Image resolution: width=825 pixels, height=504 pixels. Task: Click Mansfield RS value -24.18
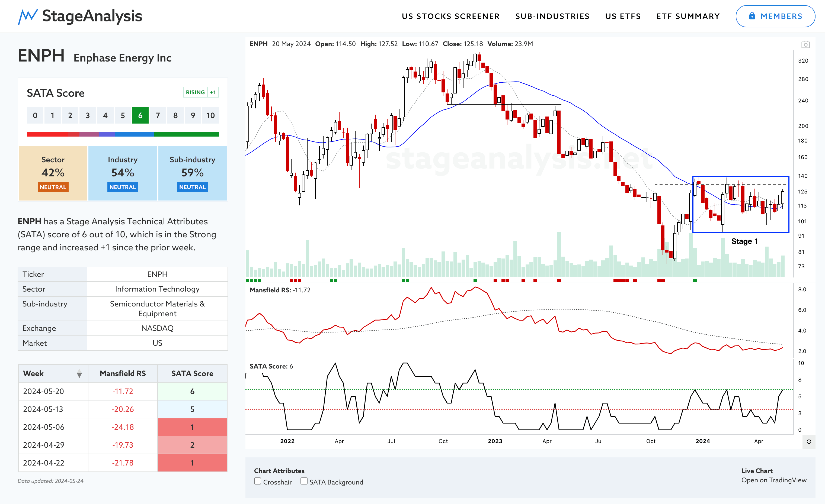(x=123, y=427)
